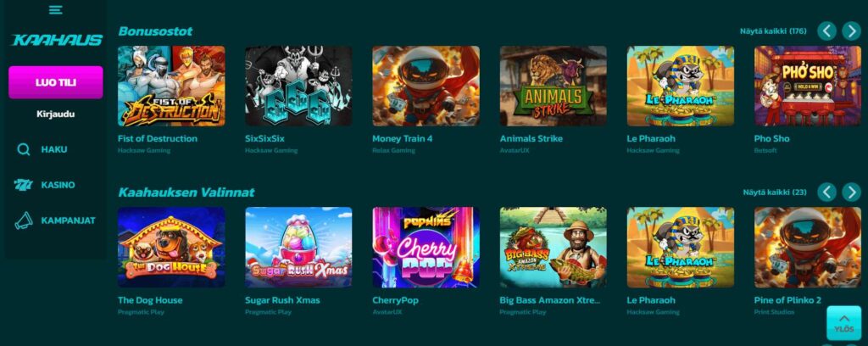Open the Kasino menu item

tap(58, 185)
